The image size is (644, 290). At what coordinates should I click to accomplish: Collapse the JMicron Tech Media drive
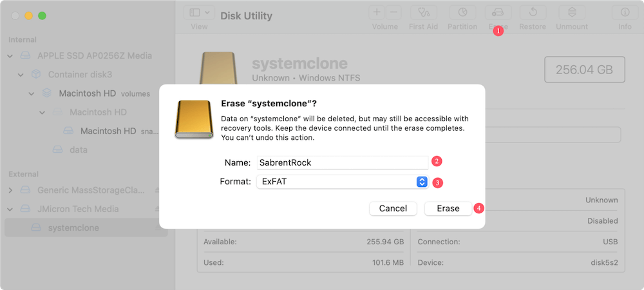tap(10, 209)
